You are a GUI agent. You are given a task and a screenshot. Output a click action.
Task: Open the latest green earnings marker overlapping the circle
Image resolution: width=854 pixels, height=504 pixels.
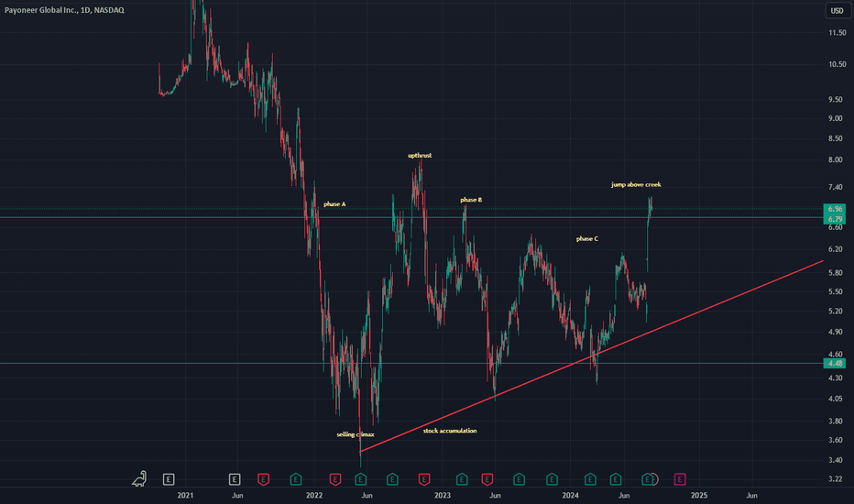pyautogui.click(x=647, y=479)
